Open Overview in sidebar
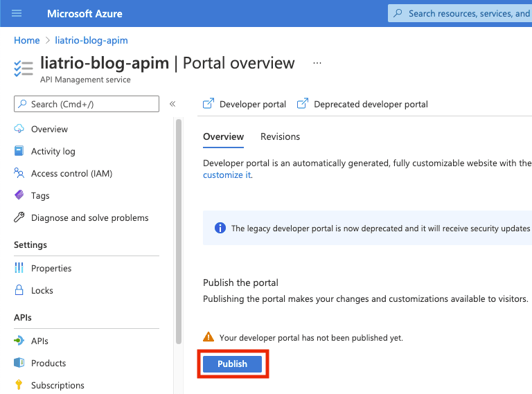This screenshot has width=532, height=394. pos(50,129)
